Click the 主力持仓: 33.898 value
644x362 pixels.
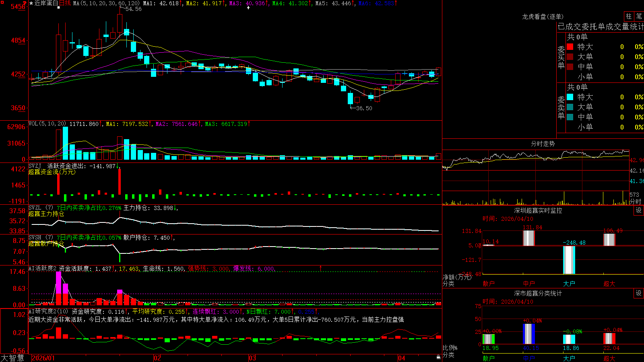pyautogui.click(x=148, y=208)
